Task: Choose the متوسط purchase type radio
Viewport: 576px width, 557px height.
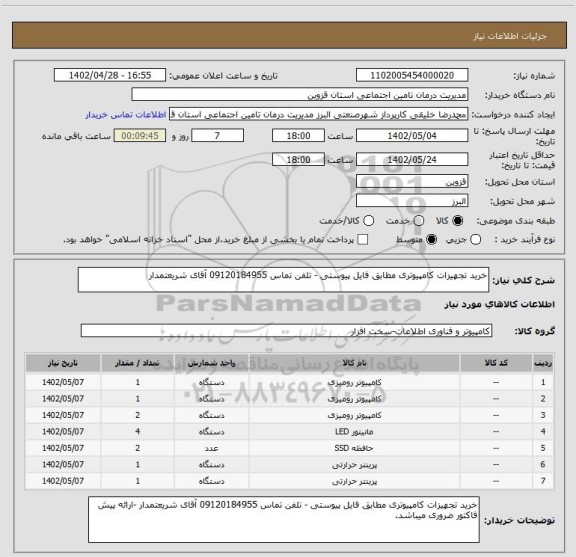Action: (x=431, y=240)
